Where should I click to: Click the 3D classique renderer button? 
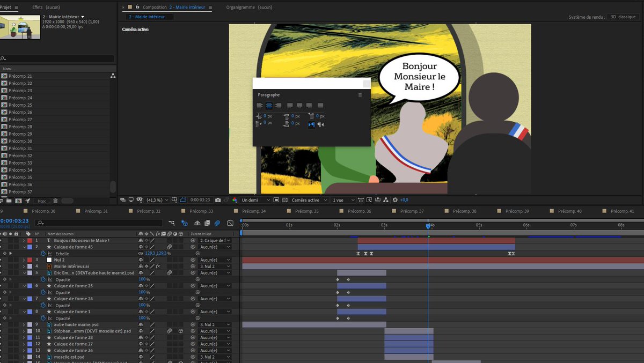click(x=623, y=17)
